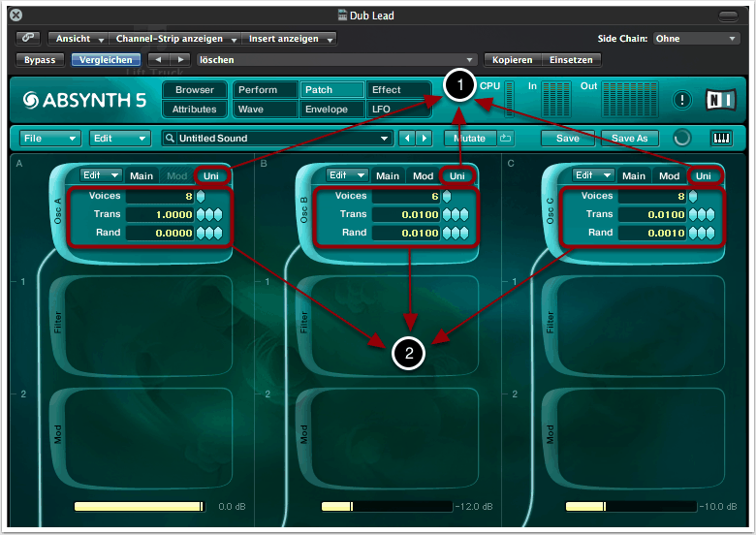Switch to the Envelope tab
The image size is (756, 535).
tap(327, 110)
